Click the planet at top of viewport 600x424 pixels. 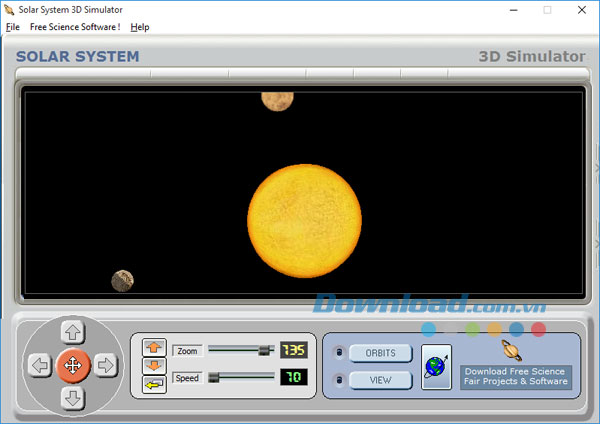277,101
